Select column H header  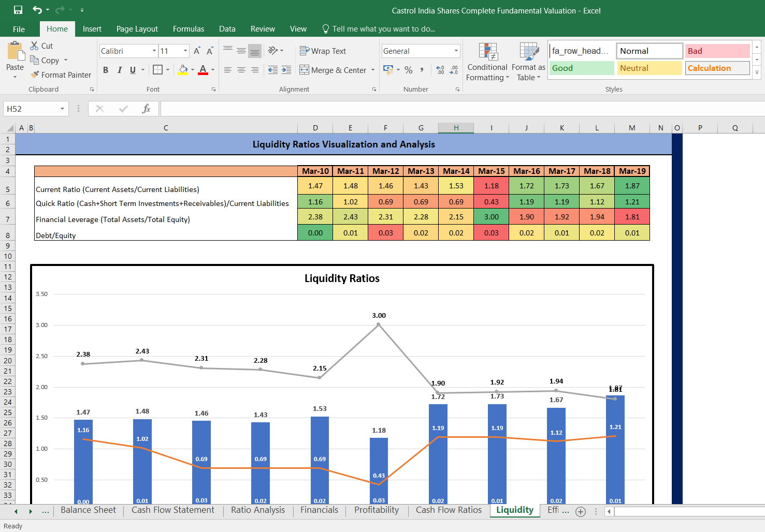pyautogui.click(x=456, y=128)
